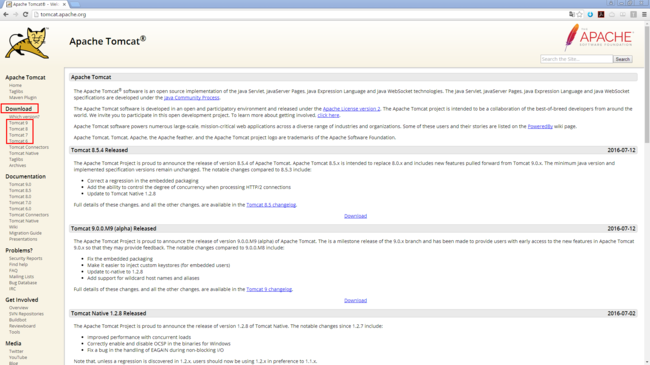Select Tomcat 7 under Download
This screenshot has width=650, height=365.
pos(18,135)
